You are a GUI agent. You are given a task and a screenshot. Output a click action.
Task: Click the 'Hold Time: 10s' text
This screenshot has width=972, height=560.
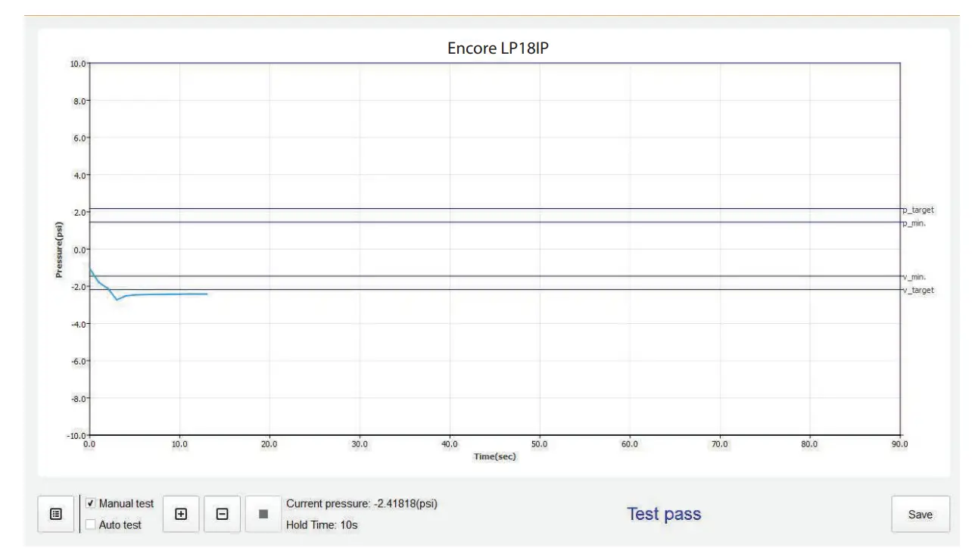322,524
